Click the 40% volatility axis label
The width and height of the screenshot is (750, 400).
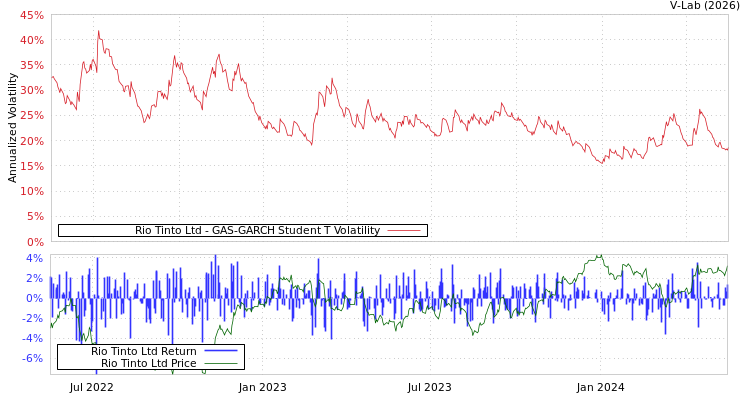(31, 41)
